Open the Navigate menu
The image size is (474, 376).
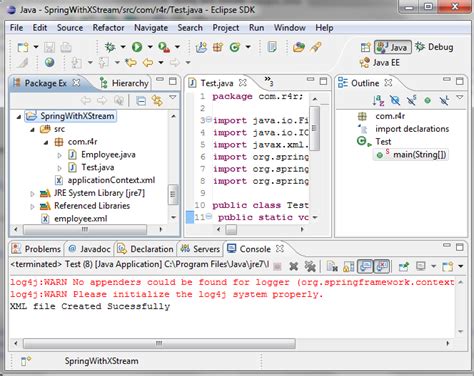(151, 28)
